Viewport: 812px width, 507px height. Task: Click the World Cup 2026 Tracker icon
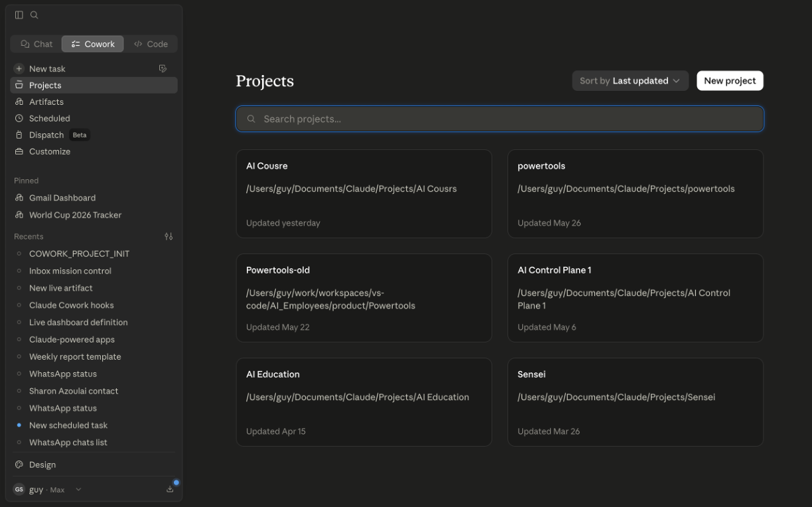point(19,215)
